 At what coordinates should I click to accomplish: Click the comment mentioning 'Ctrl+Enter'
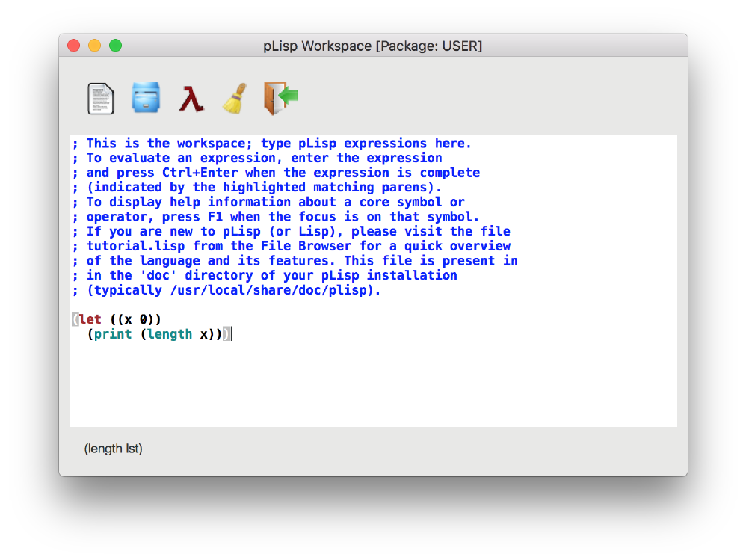(x=276, y=173)
